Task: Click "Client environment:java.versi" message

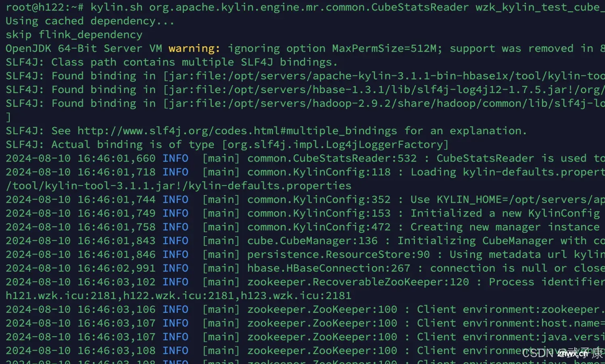Action: point(511,337)
